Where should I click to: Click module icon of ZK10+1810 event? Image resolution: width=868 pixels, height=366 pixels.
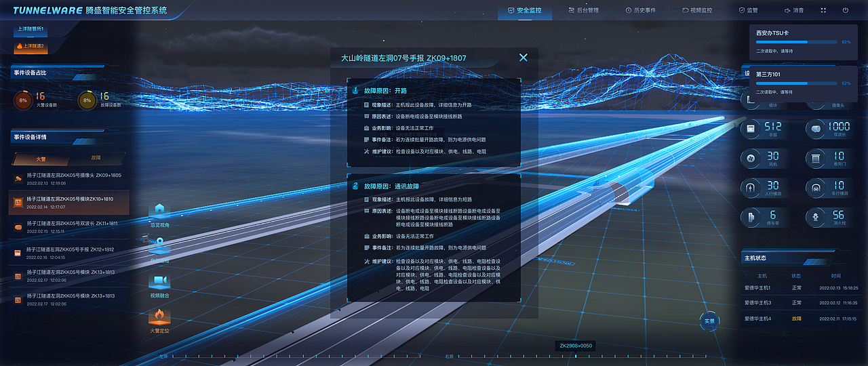[x=18, y=203]
